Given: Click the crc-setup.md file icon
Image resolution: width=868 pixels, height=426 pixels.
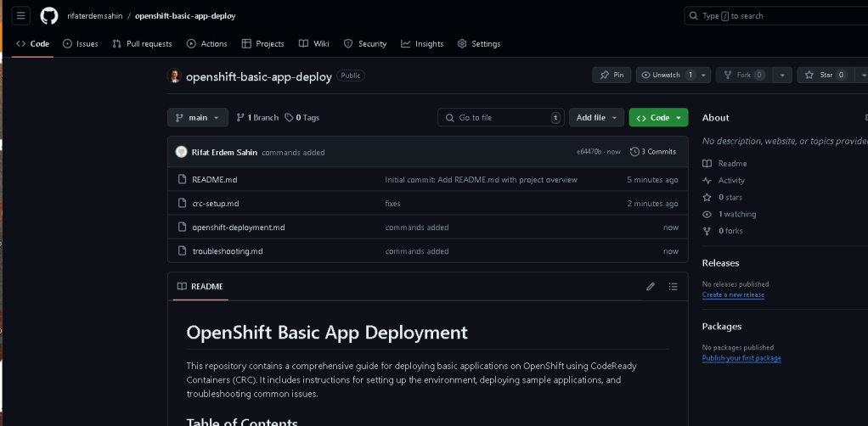Looking at the screenshot, I should click(182, 203).
